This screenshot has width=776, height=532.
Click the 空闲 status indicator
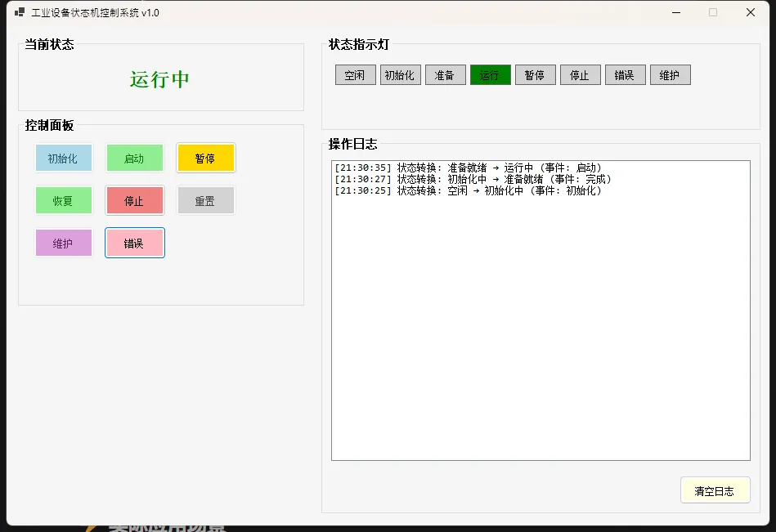(x=355, y=75)
